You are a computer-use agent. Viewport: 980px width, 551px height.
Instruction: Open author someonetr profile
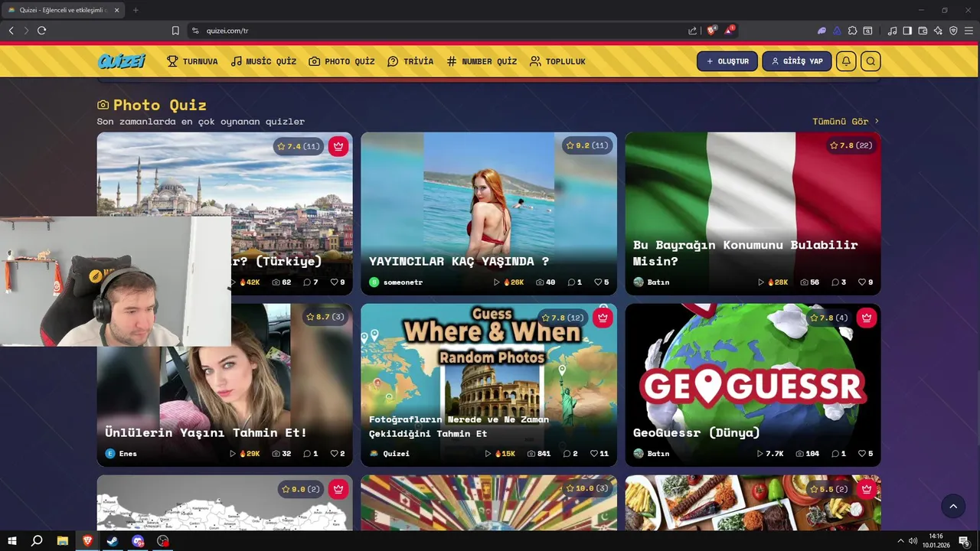pos(396,282)
